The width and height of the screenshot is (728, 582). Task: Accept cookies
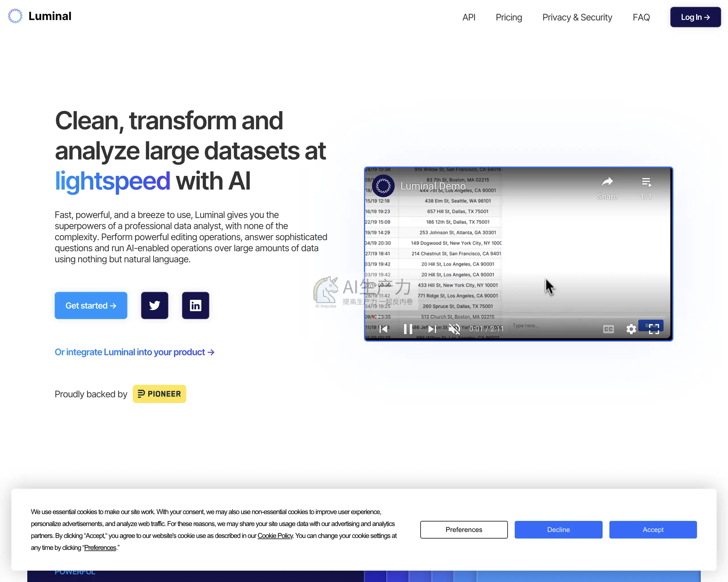coord(653,529)
